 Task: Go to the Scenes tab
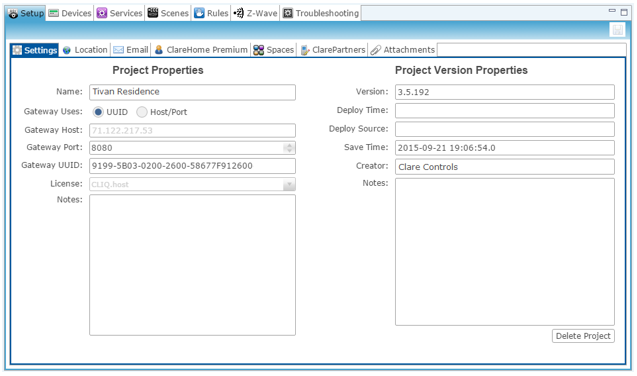point(168,13)
